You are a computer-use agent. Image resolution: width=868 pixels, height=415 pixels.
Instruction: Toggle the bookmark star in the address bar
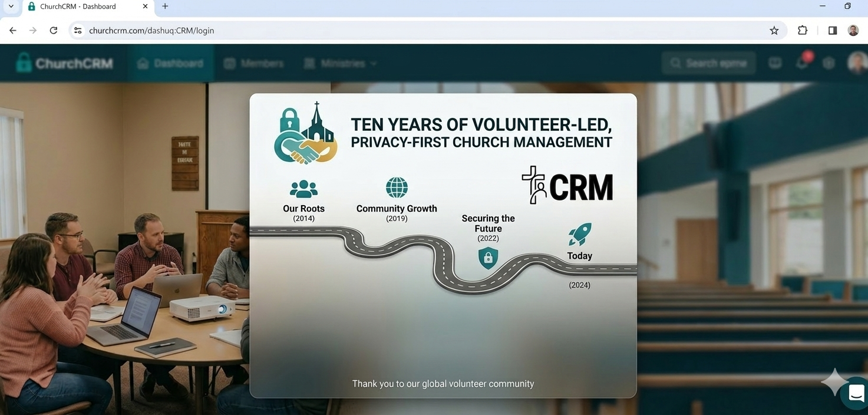pyautogui.click(x=774, y=29)
